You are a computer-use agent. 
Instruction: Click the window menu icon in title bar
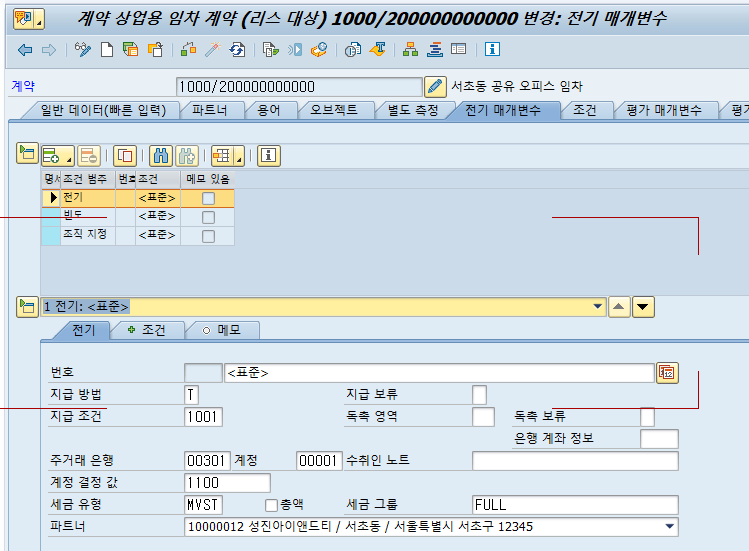tap(29, 19)
